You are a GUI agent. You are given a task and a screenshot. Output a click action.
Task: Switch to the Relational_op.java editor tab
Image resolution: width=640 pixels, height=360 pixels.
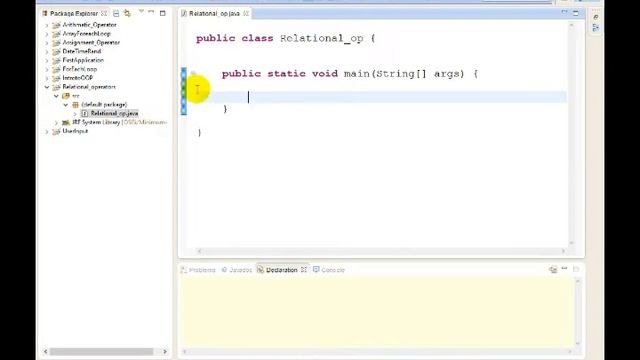(214, 13)
